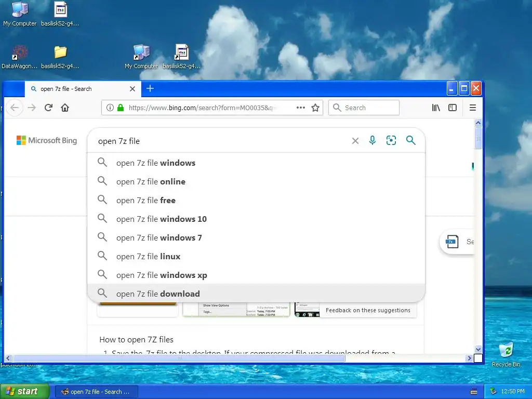Click the 'How to open 7Z files' heading

137,340
